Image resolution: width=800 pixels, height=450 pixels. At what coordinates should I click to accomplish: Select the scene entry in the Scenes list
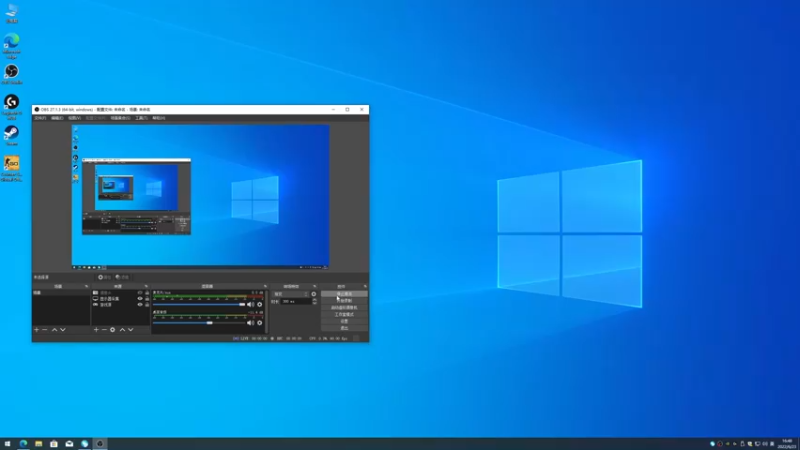click(61, 293)
